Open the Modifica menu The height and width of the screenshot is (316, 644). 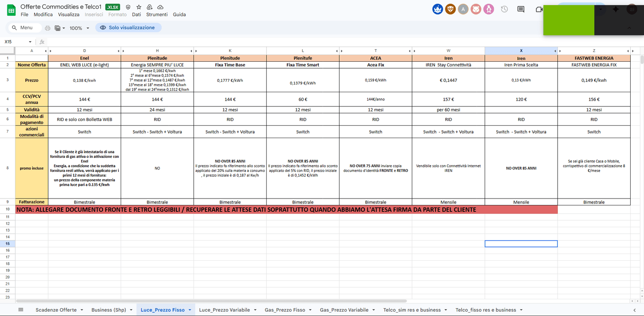pyautogui.click(x=43, y=15)
